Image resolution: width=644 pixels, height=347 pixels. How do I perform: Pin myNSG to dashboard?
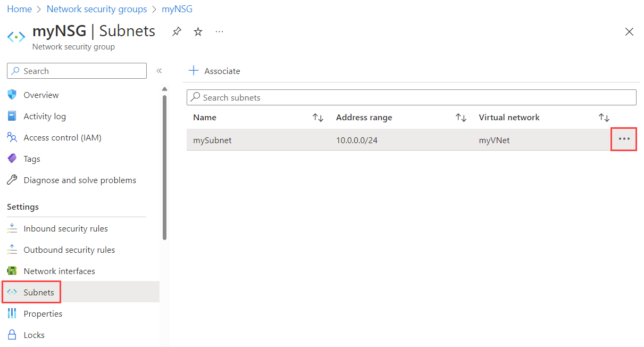(176, 31)
